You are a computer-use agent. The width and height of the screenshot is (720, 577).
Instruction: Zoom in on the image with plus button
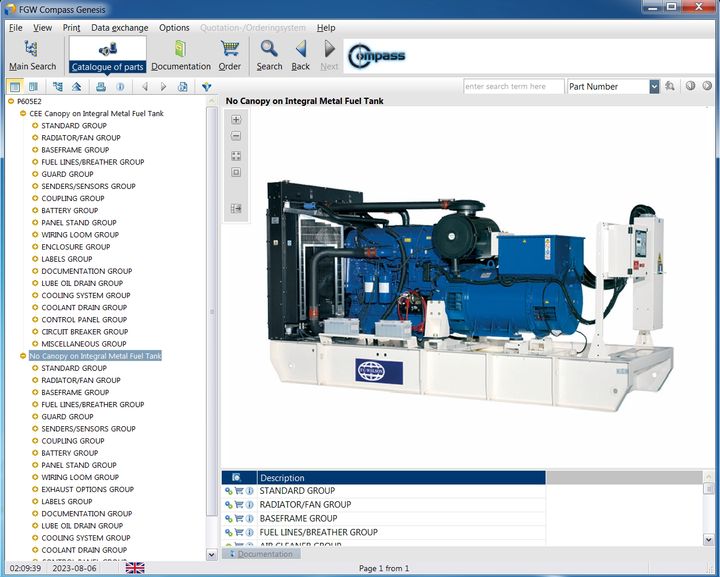(236, 120)
